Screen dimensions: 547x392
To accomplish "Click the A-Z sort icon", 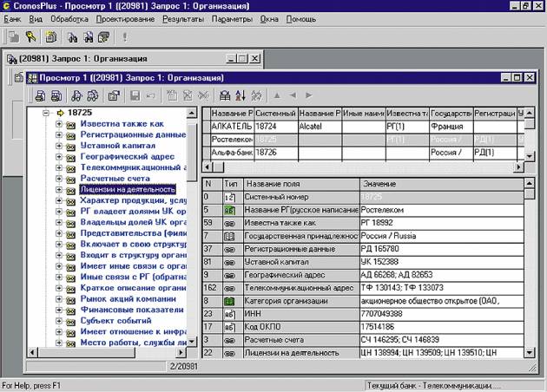I will pyautogui.click(x=241, y=95).
